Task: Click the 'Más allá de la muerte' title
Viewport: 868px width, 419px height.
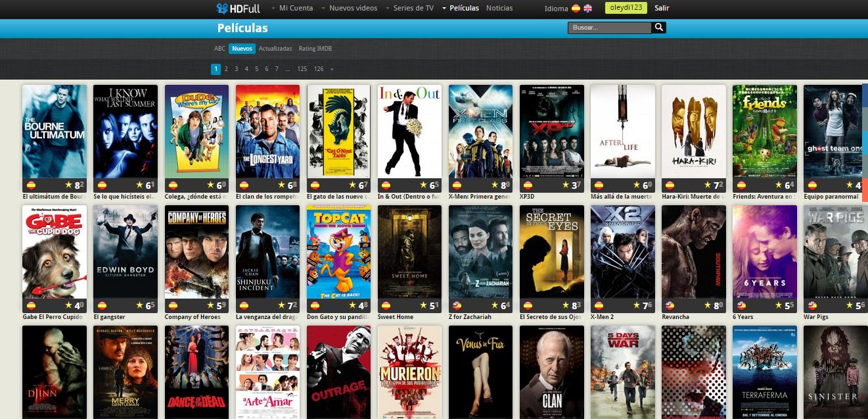Action: tap(622, 197)
